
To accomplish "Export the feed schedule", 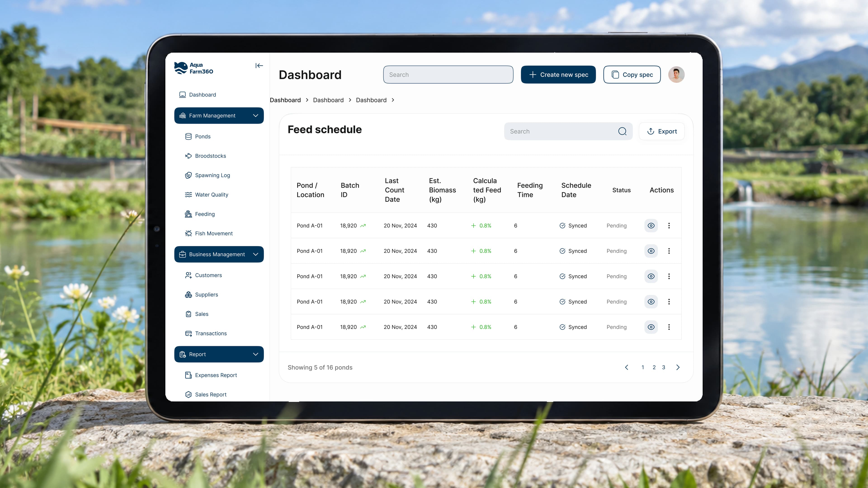I will click(x=662, y=131).
